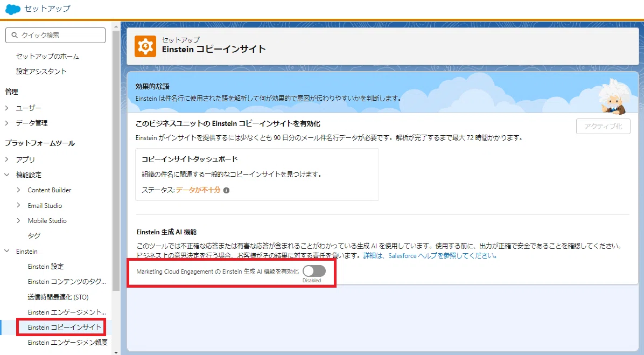
Task: Click the sidebar scrollbar up arrow
Action: (x=116, y=26)
